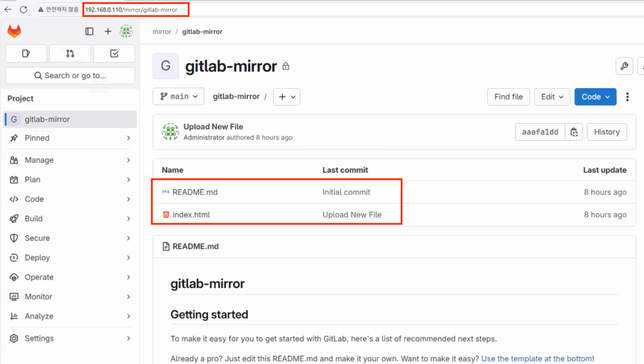This screenshot has width=644, height=364.
Task: Expand the Pinned section
Action: 128,138
